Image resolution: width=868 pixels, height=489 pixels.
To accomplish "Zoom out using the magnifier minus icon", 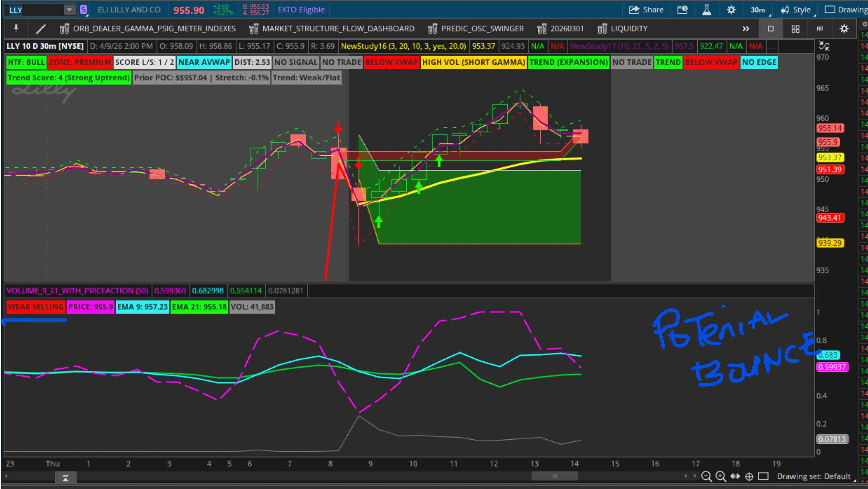I will (707, 476).
